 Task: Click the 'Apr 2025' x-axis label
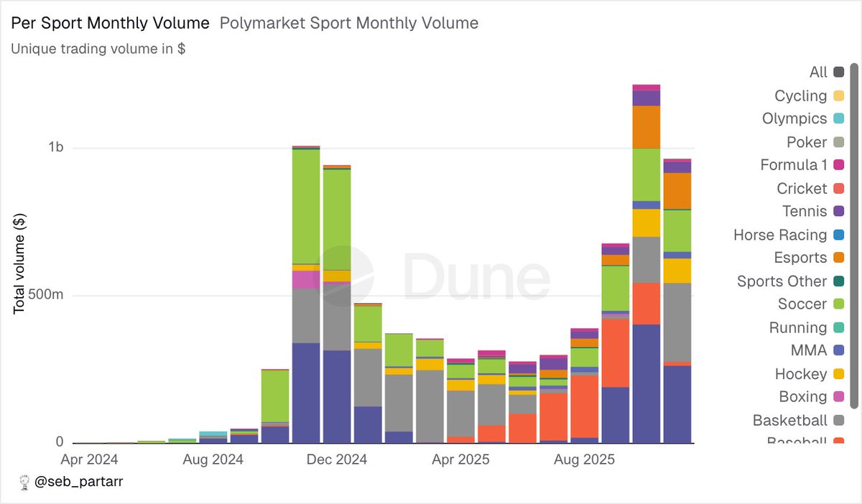point(462,459)
